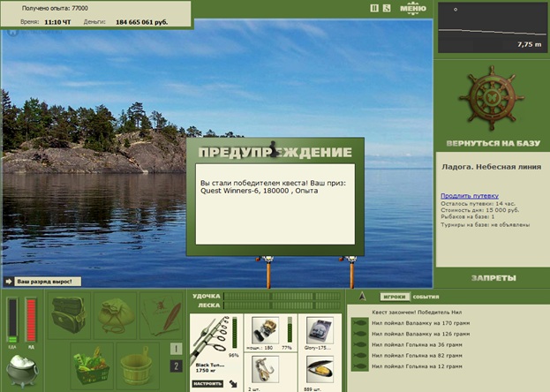Screen dimensions: 550x392
Task: Click the ЛЕСКА tension bar
Action: point(282,305)
